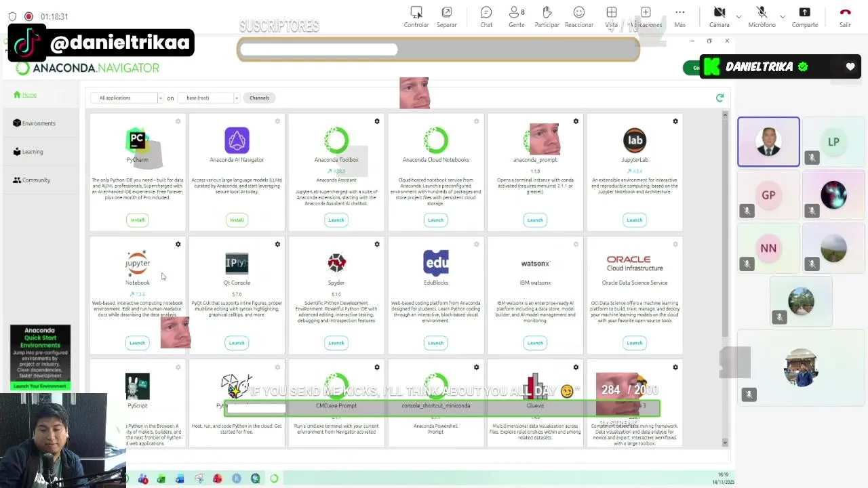Click Launch Your Environment in the ad
Screen dimensions: 868x488
[40, 386]
